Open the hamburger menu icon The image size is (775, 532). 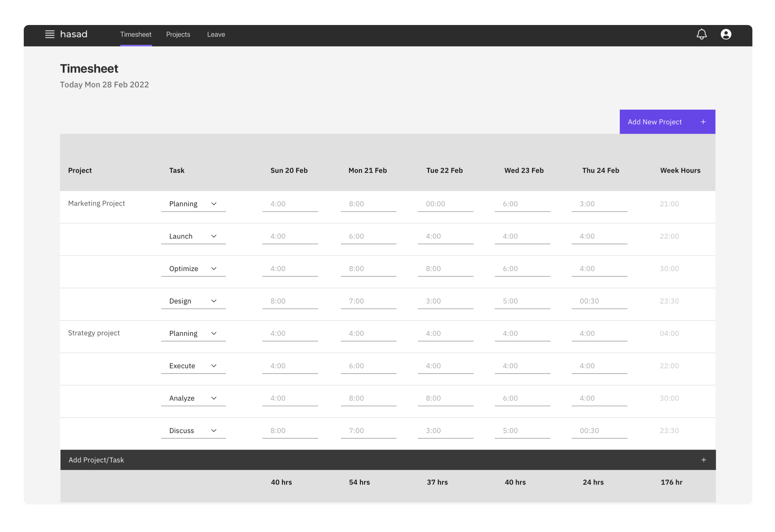point(50,34)
